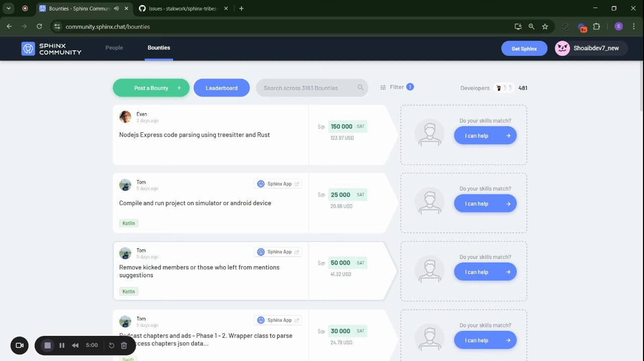Click the 50 000 SAT price badge

click(x=348, y=263)
